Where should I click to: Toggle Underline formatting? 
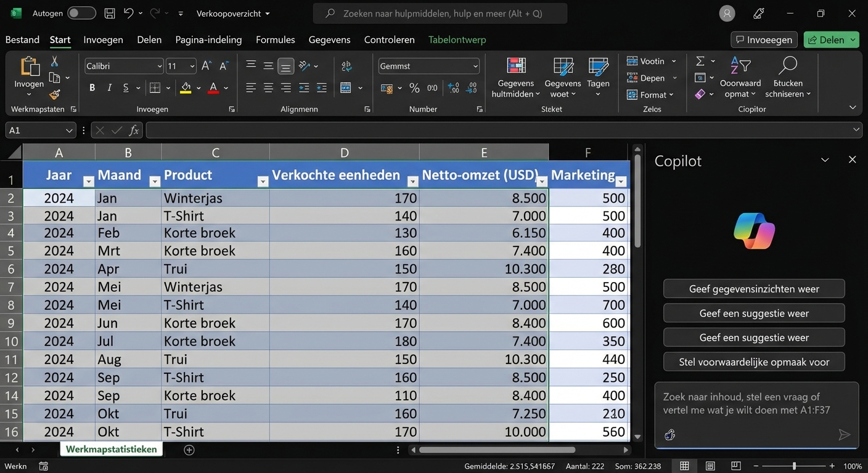[x=126, y=87]
